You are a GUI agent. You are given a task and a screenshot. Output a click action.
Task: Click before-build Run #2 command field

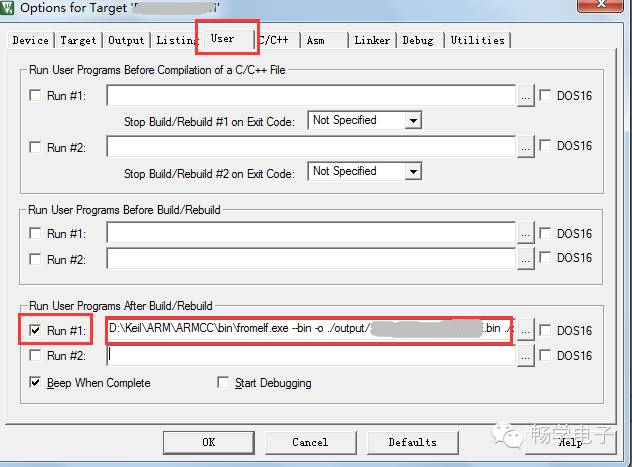pos(311,258)
